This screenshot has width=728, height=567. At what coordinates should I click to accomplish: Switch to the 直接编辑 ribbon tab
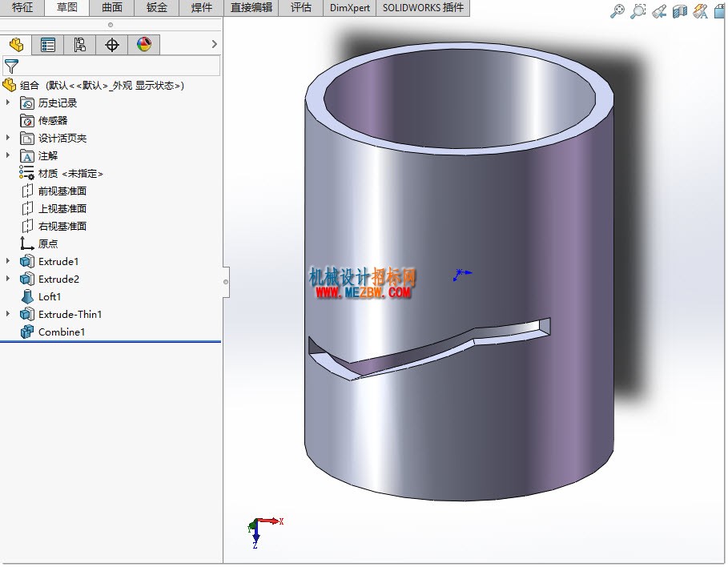[x=251, y=7]
